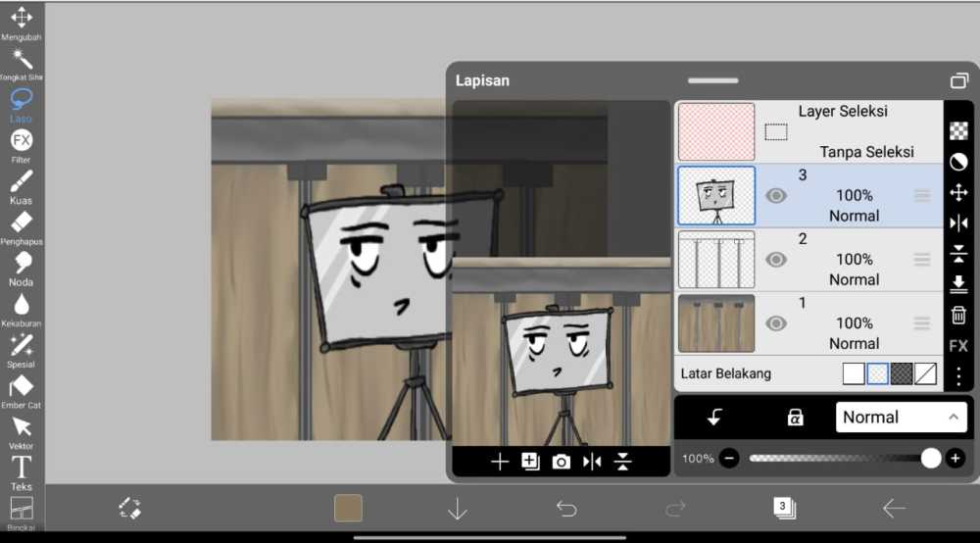Duplicate layer using the copy-plus icon
The image size is (980, 543).
point(530,462)
